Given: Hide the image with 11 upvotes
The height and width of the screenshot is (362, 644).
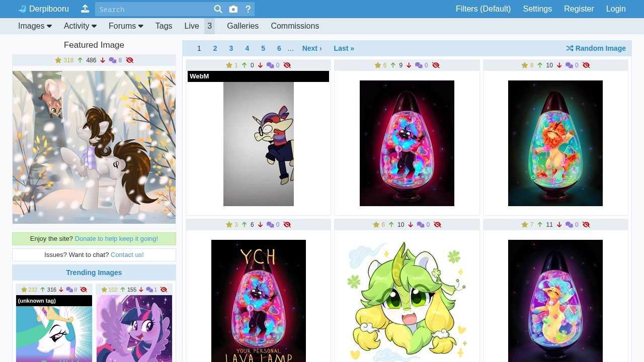Looking at the screenshot, I should click(x=586, y=225).
